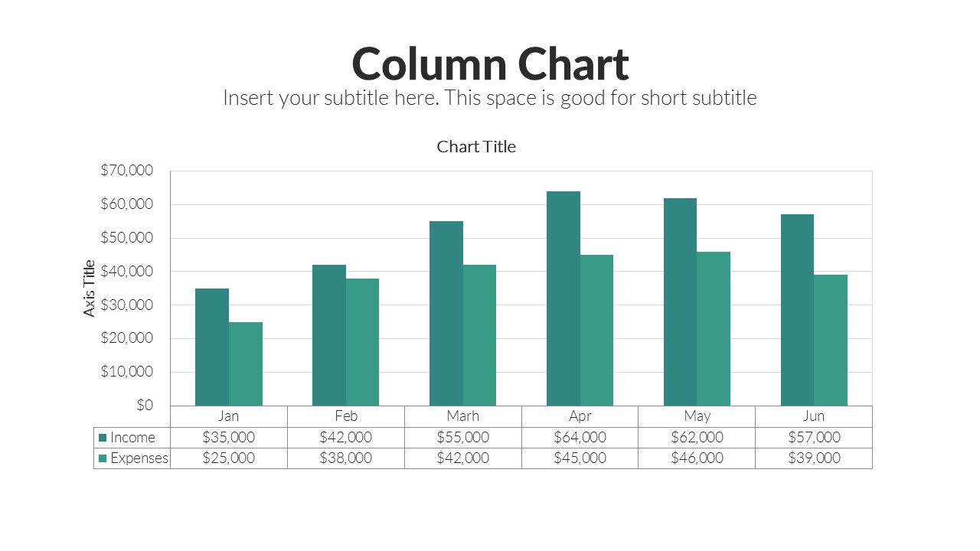Select the Jun Income bar

797,310
